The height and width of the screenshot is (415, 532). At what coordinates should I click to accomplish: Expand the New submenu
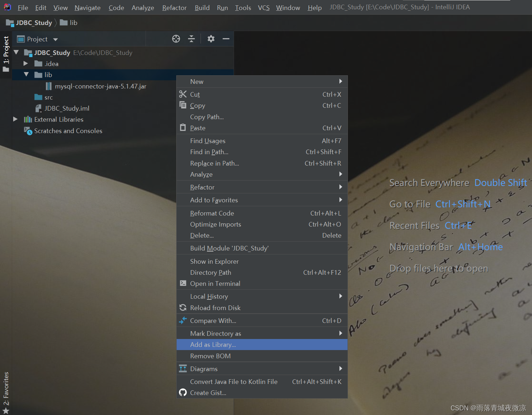pyautogui.click(x=262, y=81)
